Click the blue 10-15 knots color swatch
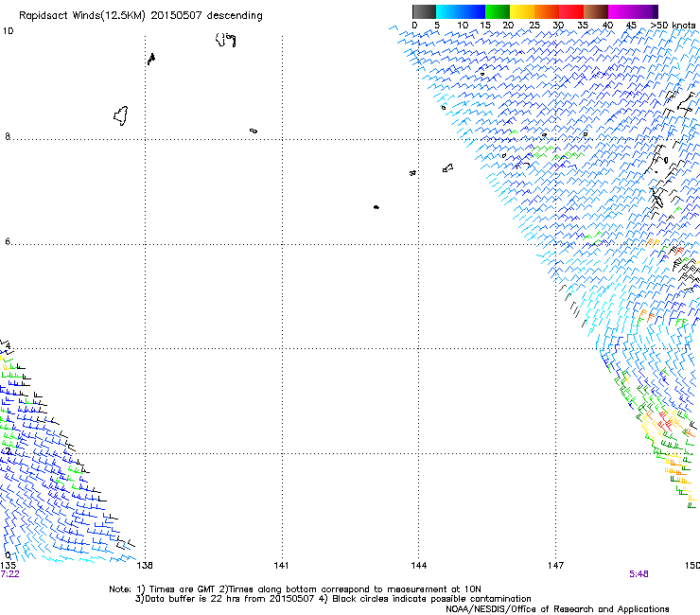The height and width of the screenshot is (615, 700). tap(473, 11)
